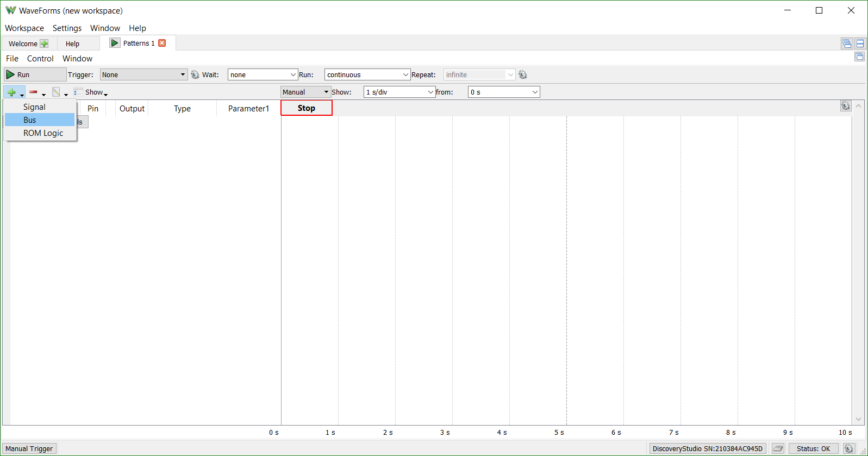Select Bus from the add menu
This screenshot has height=456, width=868.
click(x=40, y=120)
